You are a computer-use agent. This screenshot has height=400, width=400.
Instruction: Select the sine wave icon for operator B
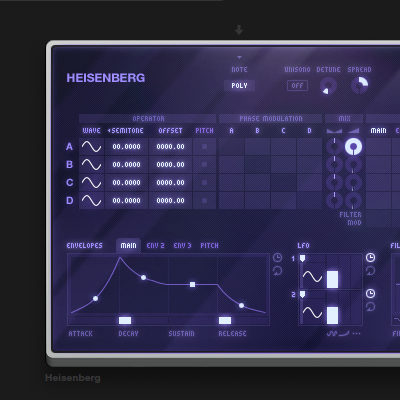(x=92, y=165)
